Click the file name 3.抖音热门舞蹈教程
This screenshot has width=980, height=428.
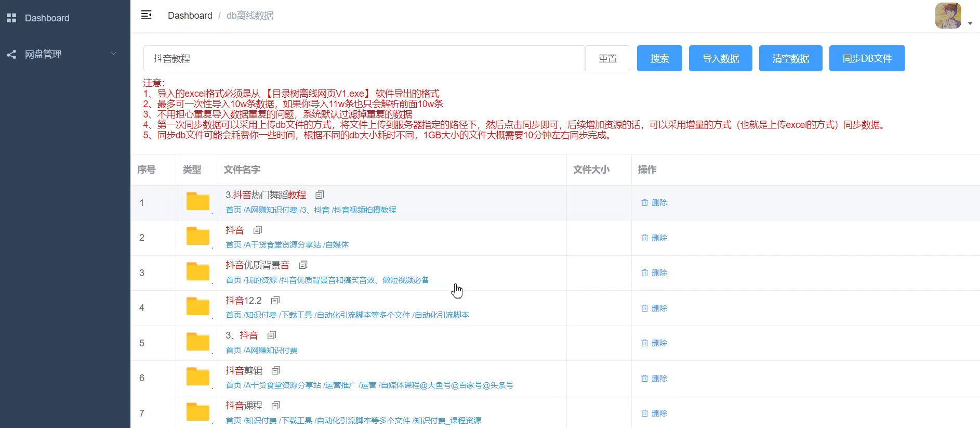pyautogui.click(x=266, y=195)
